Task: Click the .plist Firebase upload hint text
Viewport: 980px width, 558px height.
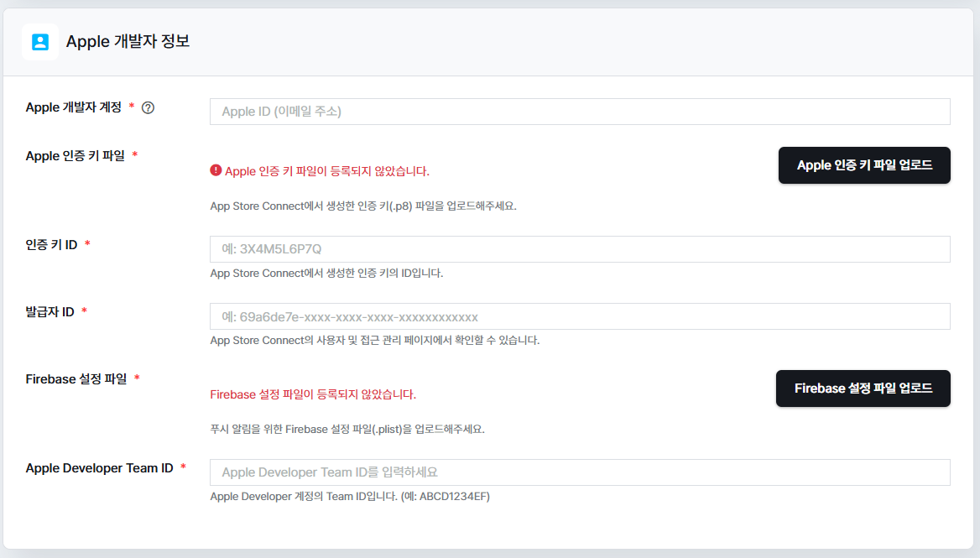Action: point(347,430)
